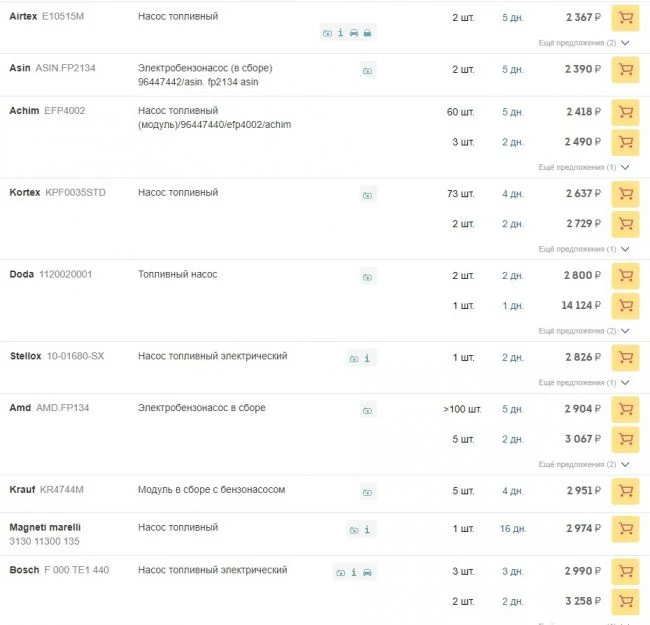Screen dimensions: 650x625
Task: Add Krauf KR4744M module to cart
Action: point(625,491)
